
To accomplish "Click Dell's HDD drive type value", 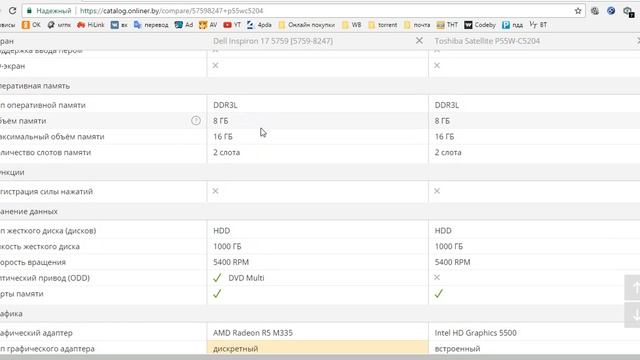I will (222, 231).
